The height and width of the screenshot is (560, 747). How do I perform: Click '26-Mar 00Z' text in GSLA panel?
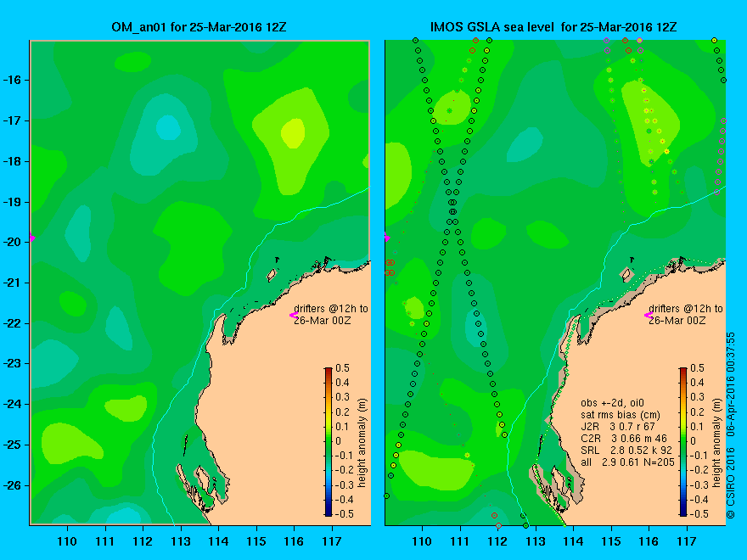[x=677, y=321]
